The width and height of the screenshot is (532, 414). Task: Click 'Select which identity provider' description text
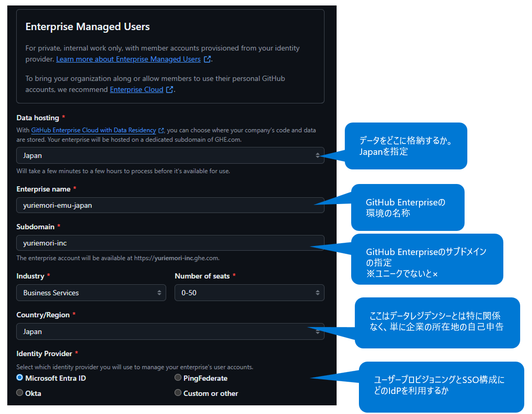point(135,367)
